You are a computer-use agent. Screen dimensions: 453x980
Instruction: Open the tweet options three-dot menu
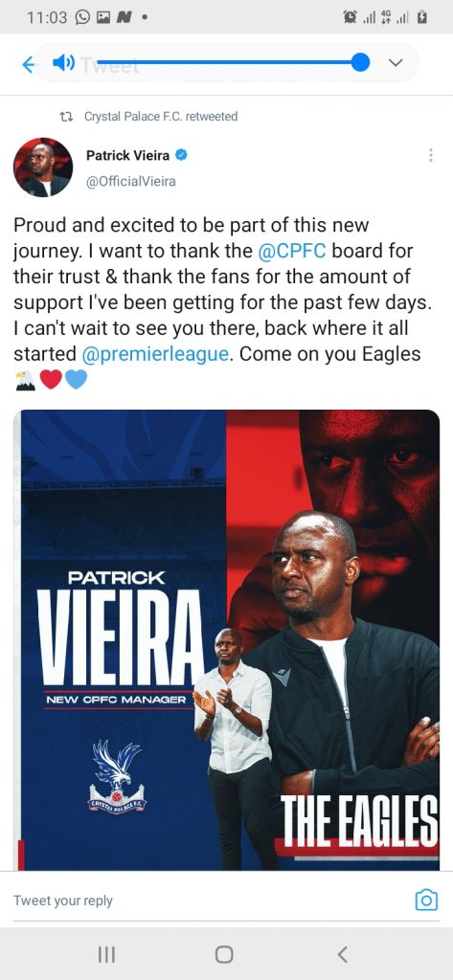pyautogui.click(x=430, y=156)
